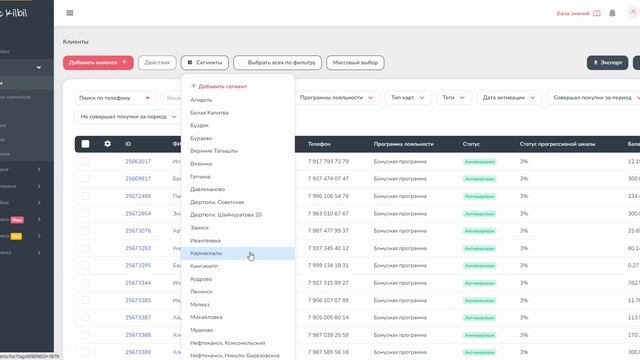Select segment Гатчина
Image resolution: width=640 pixels, height=360 pixels.
coord(238,177)
